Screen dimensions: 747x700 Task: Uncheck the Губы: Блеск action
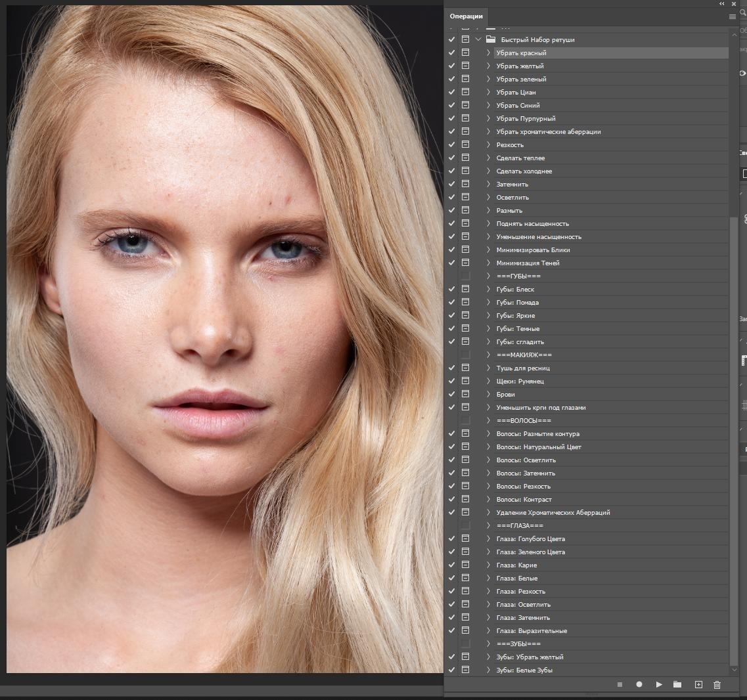pos(451,289)
